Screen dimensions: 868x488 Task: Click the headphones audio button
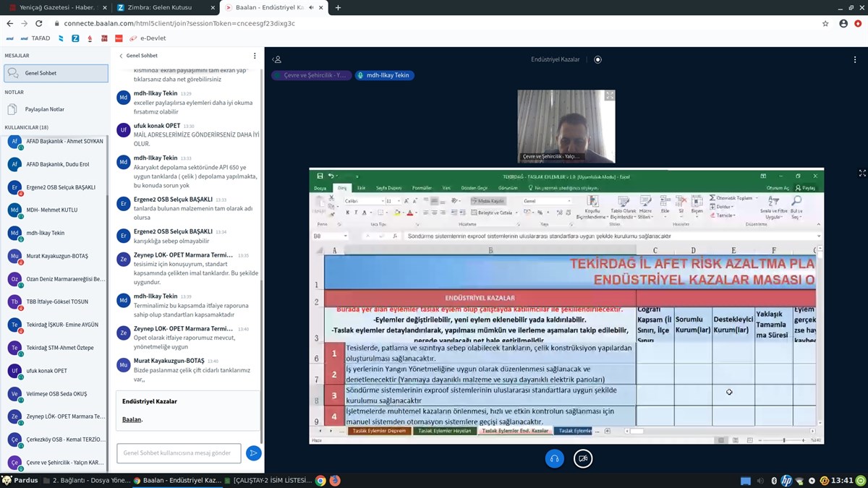click(x=555, y=458)
